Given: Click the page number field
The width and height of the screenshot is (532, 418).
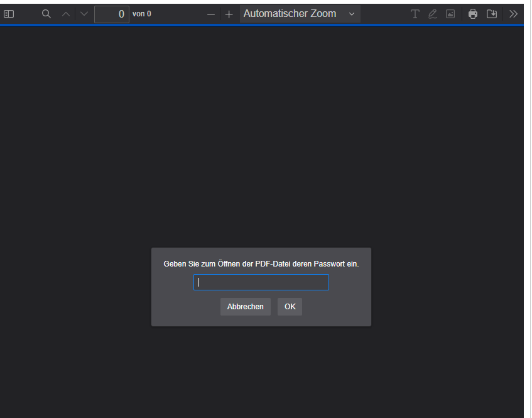Looking at the screenshot, I should tap(112, 14).
